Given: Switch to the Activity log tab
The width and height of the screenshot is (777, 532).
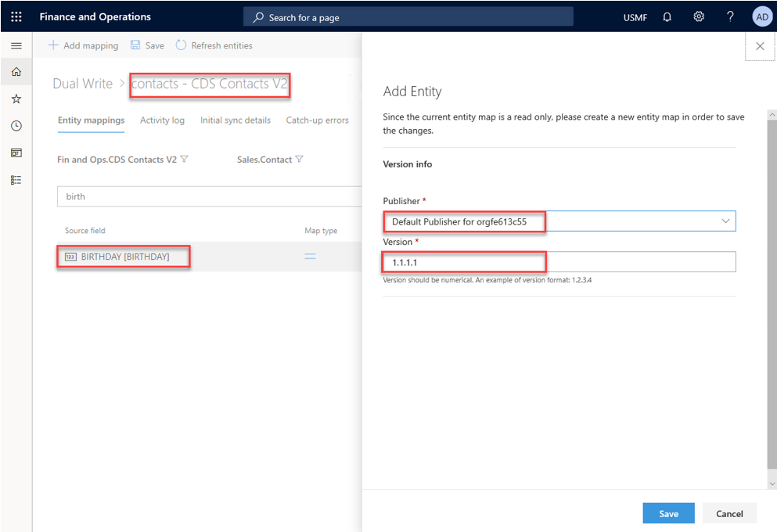Looking at the screenshot, I should 162,120.
